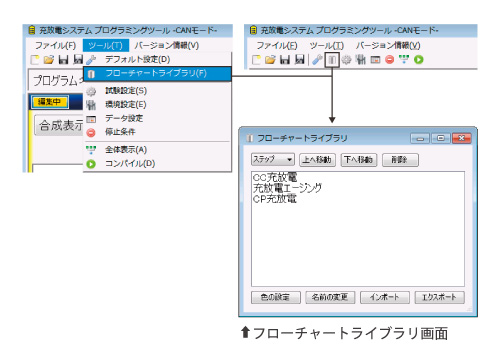500x363 pixels.
Task: Open バージョン情報(V) menu in window with open dropdown
Action: pyautogui.click(x=167, y=45)
